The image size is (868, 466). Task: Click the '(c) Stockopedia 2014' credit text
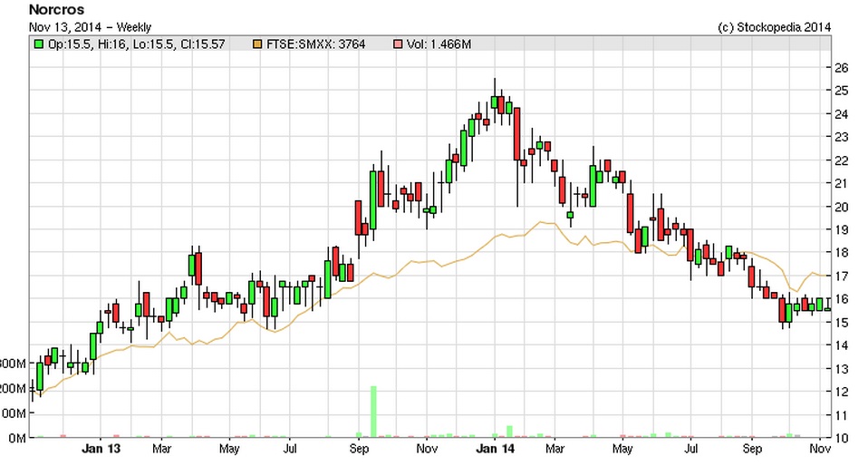click(x=774, y=27)
